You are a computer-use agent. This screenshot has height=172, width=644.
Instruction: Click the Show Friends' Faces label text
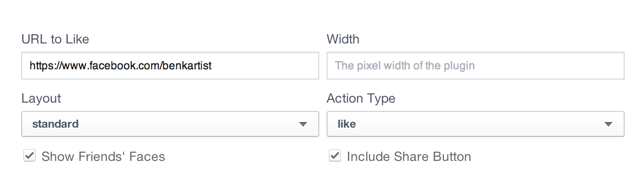point(103,157)
